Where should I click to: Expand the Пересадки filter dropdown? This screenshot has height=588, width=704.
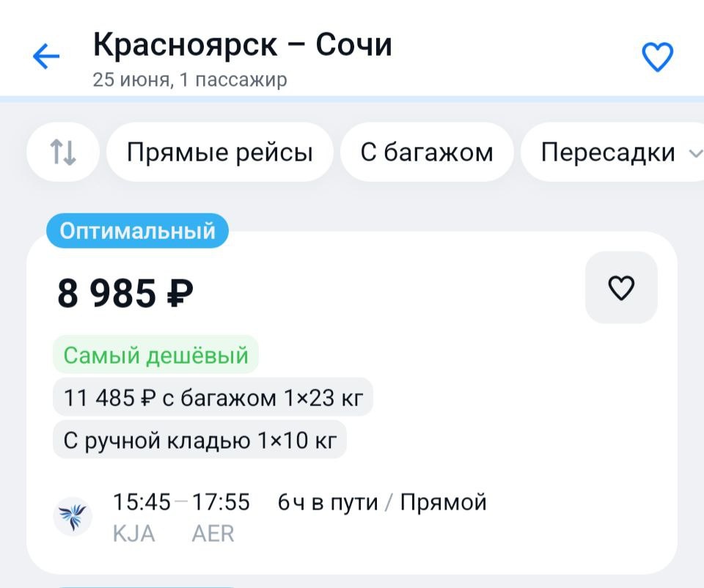612,152
